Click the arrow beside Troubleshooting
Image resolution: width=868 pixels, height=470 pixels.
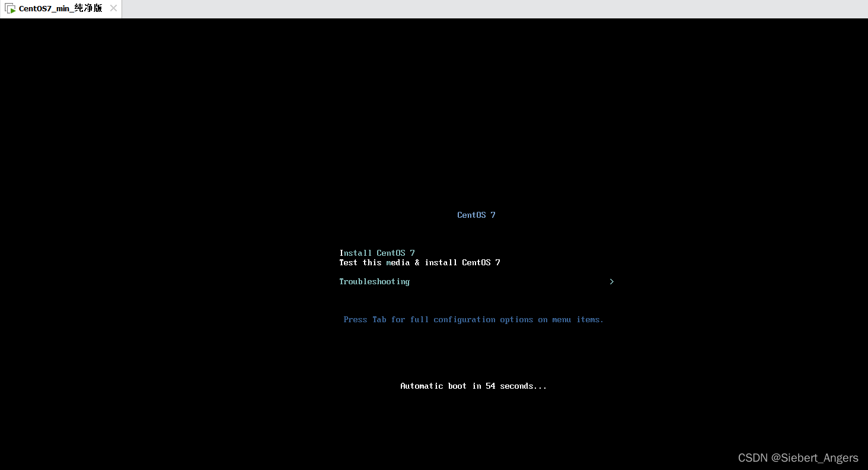[612, 281]
